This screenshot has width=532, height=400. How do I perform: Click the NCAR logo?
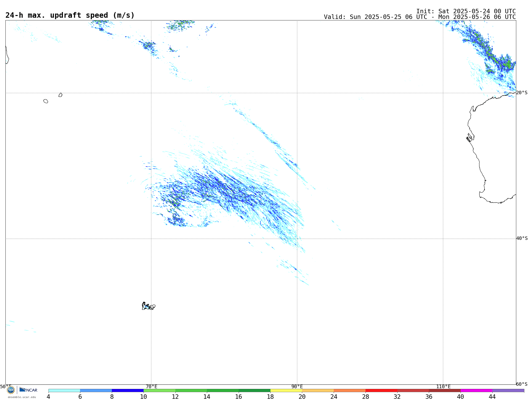[28, 390]
